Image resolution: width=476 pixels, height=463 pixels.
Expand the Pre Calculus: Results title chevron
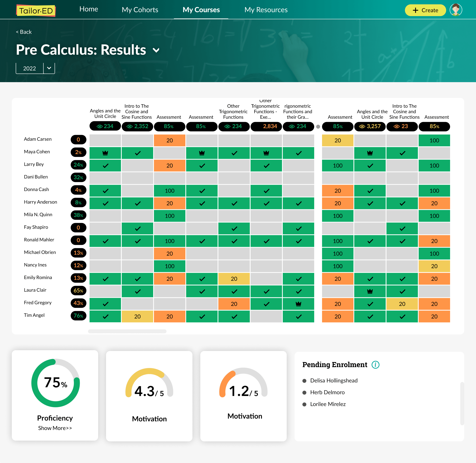point(156,50)
